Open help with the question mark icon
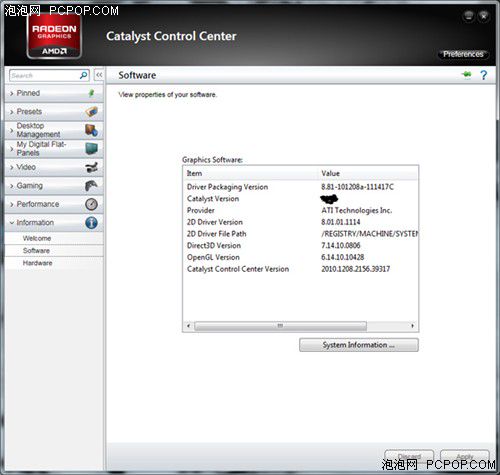 click(484, 75)
